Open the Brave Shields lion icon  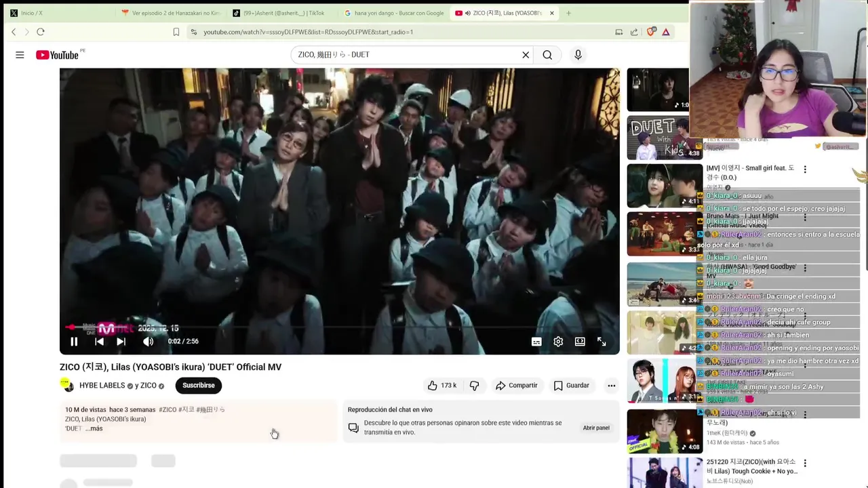click(x=651, y=32)
